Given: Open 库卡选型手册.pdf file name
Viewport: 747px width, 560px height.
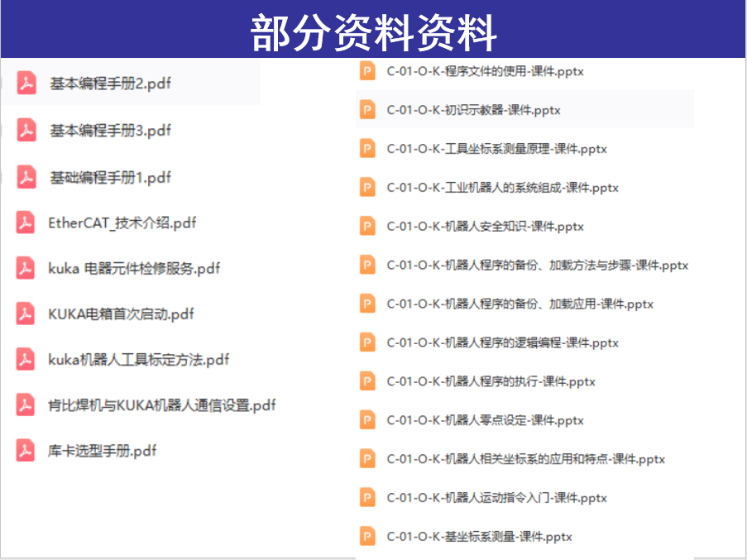Looking at the screenshot, I should [x=102, y=451].
